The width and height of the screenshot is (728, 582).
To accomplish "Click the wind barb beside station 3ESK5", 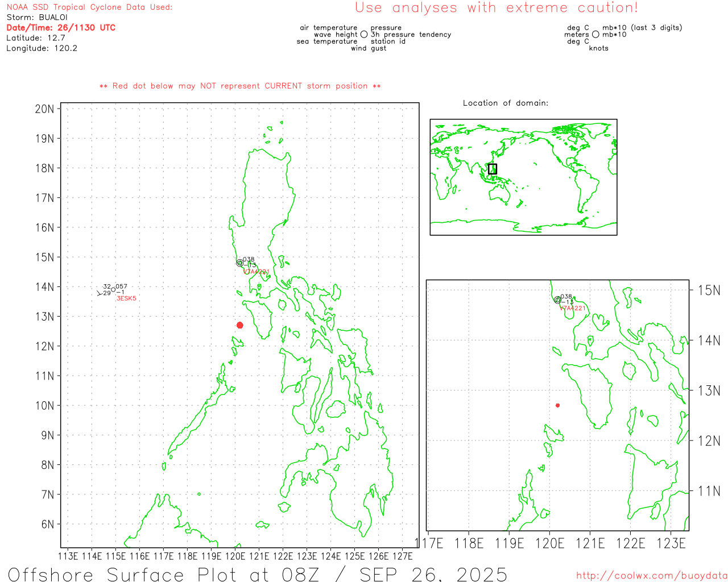I will 100,293.
